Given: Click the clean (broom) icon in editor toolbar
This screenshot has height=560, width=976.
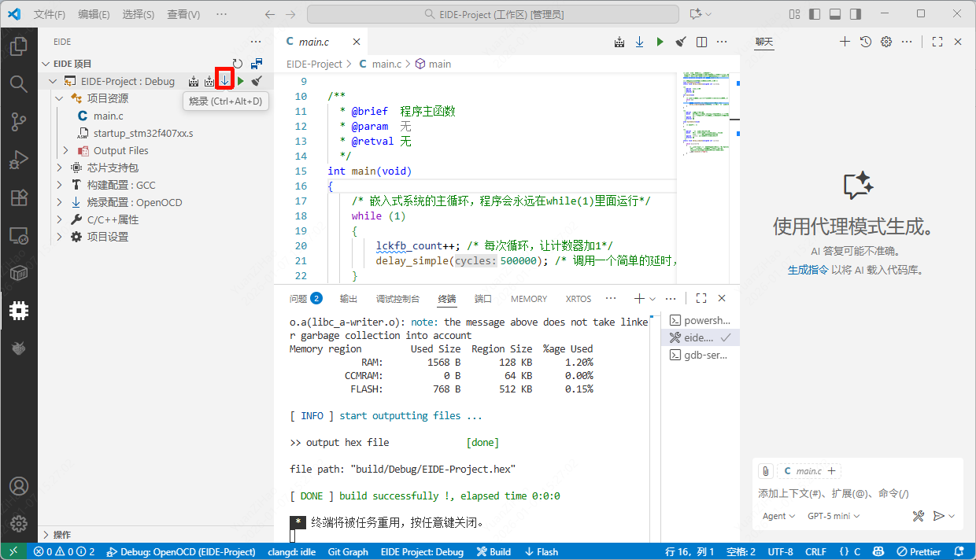Looking at the screenshot, I should [x=681, y=42].
